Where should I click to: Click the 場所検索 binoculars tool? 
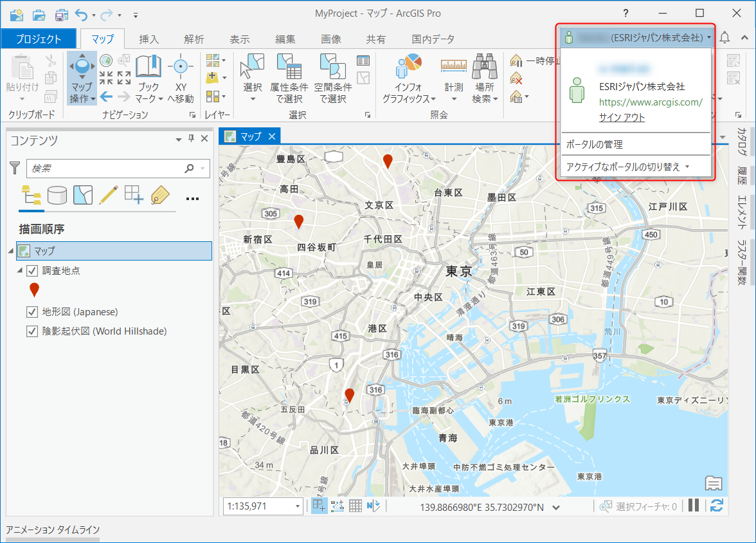(485, 78)
